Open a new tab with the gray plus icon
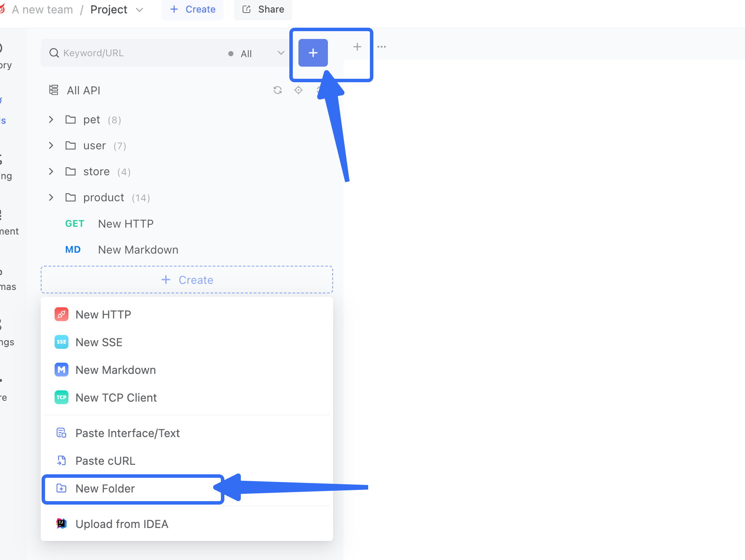This screenshot has height=560, width=745. (x=357, y=47)
